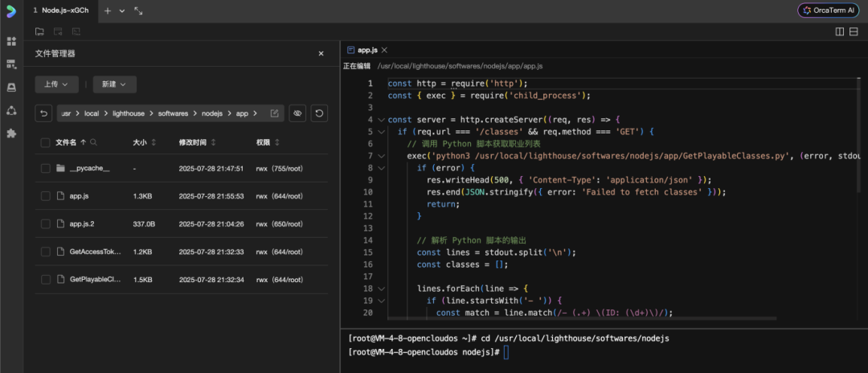Click the file manager folder icon in toolbar
Viewport: 868px width, 373px height.
pyautogui.click(x=39, y=31)
